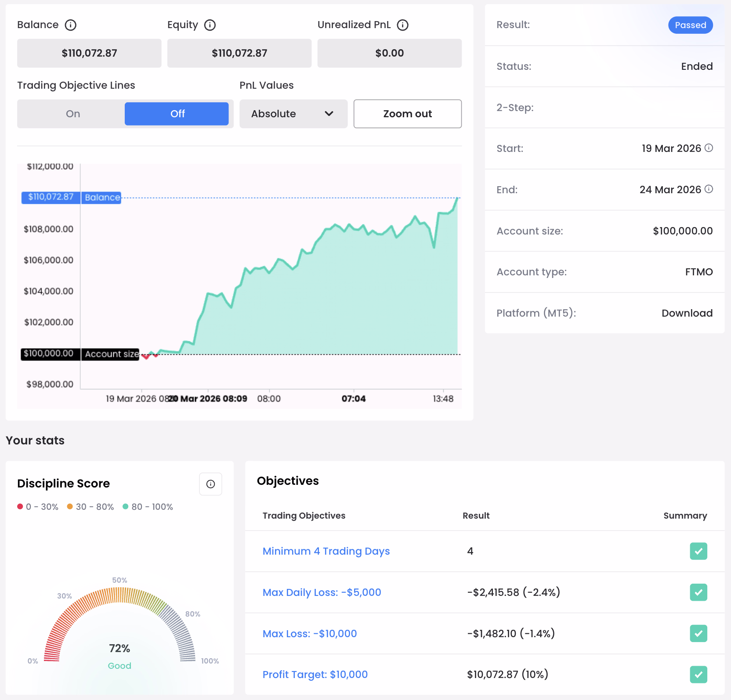Open the Max Loss: -$10,000 objective link

[310, 634]
